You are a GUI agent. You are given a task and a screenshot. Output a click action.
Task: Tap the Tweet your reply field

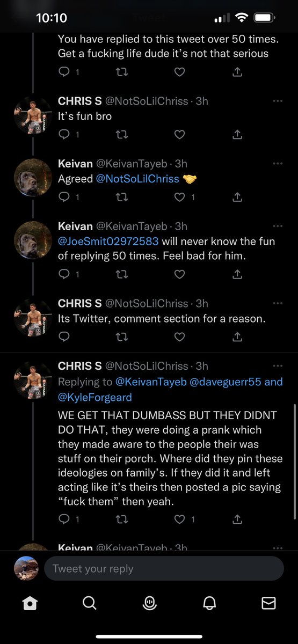(164, 568)
